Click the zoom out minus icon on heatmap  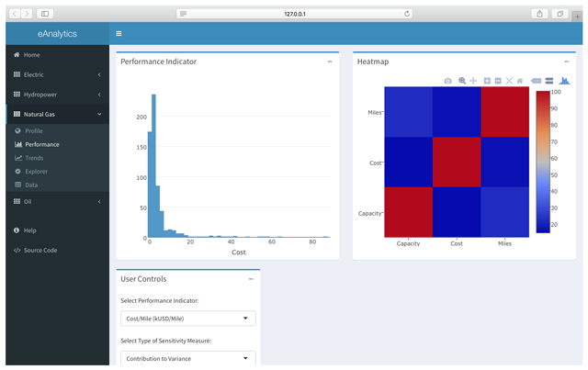(x=497, y=81)
